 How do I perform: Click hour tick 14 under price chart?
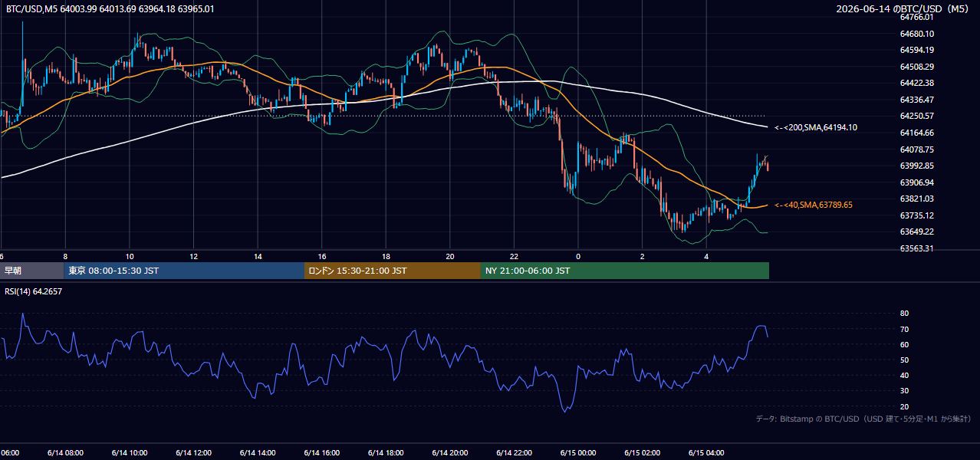coord(258,256)
